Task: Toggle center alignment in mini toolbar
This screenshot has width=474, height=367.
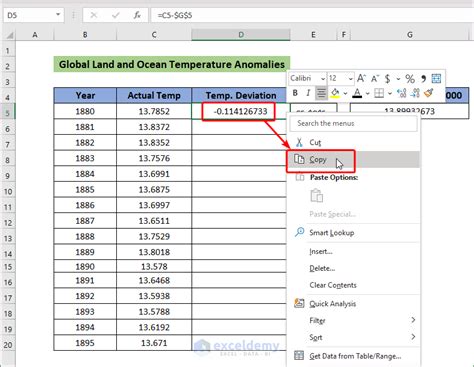Action: click(x=321, y=93)
